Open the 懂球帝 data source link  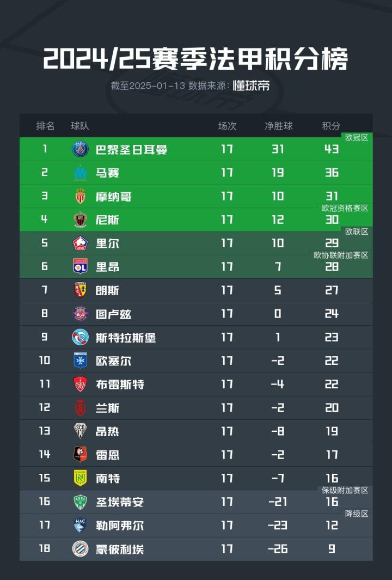(251, 86)
